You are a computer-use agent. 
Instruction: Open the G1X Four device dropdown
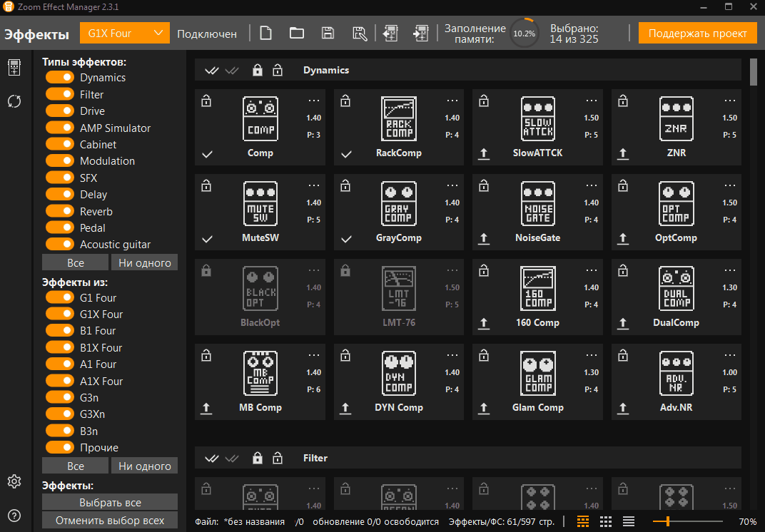124,34
